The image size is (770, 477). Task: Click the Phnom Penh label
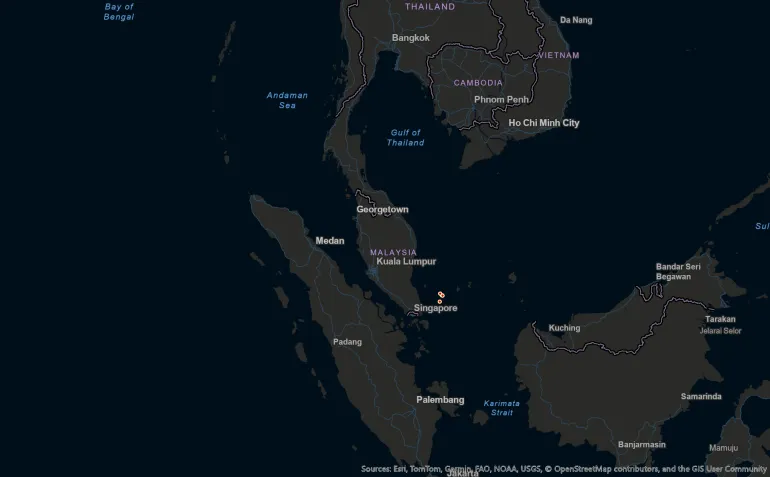[x=501, y=100]
